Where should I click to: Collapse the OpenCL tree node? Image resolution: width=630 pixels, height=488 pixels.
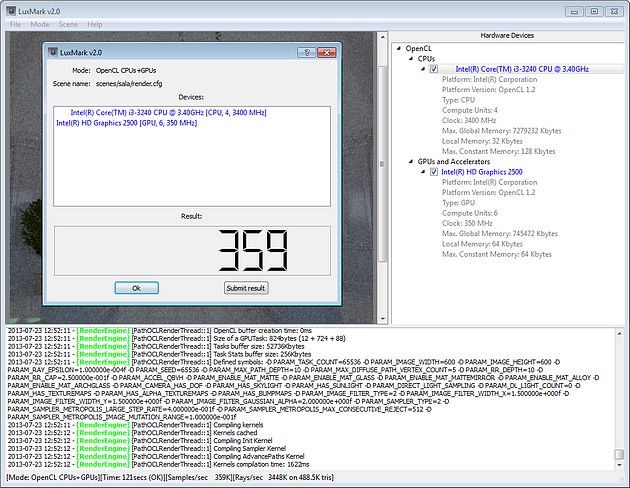pyautogui.click(x=399, y=48)
